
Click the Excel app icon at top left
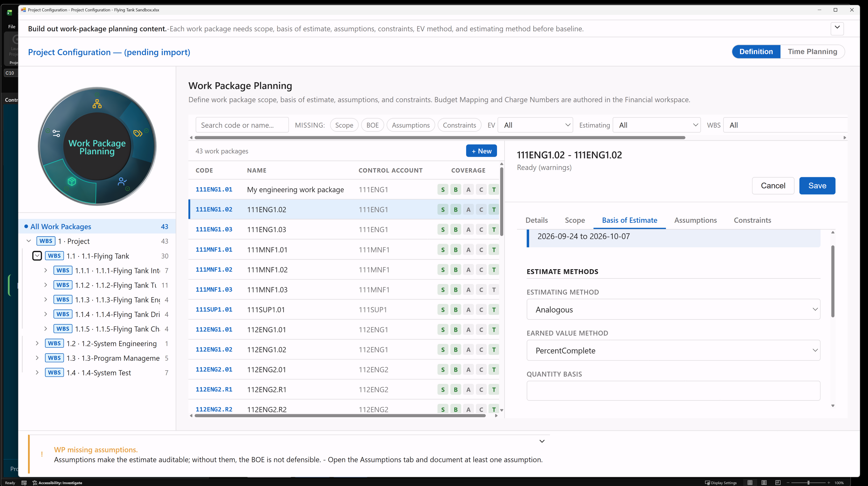click(9, 13)
